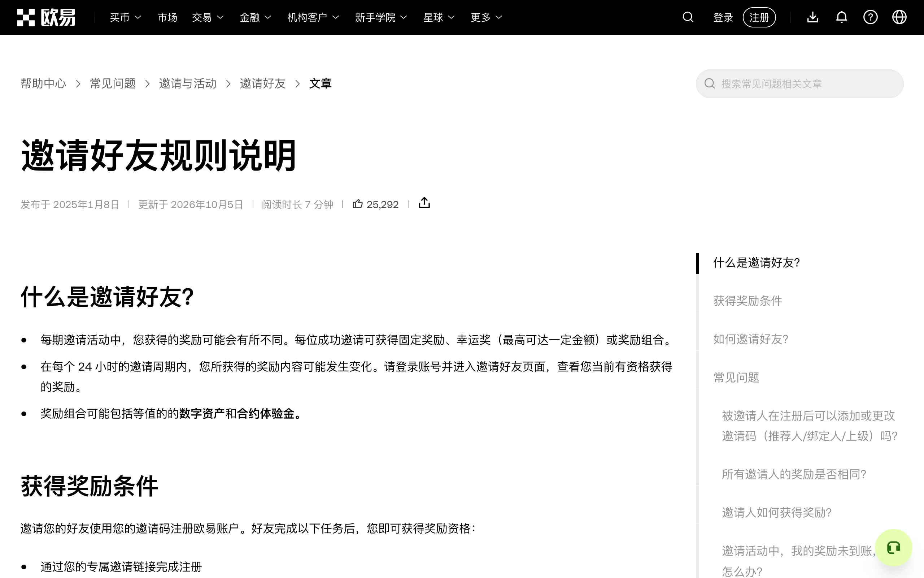Click the share article icon

424,203
